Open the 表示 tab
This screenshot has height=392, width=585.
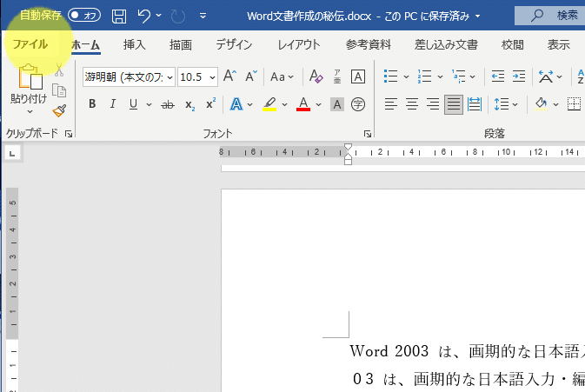(x=559, y=44)
